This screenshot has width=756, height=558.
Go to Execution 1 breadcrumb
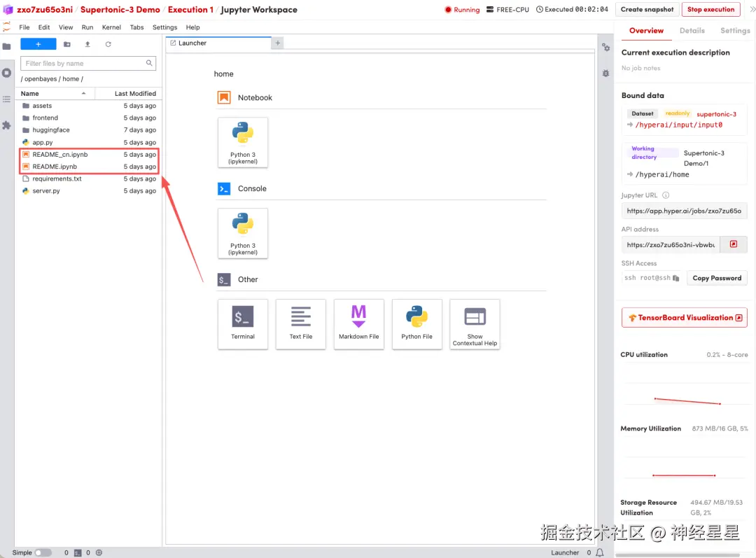click(190, 10)
